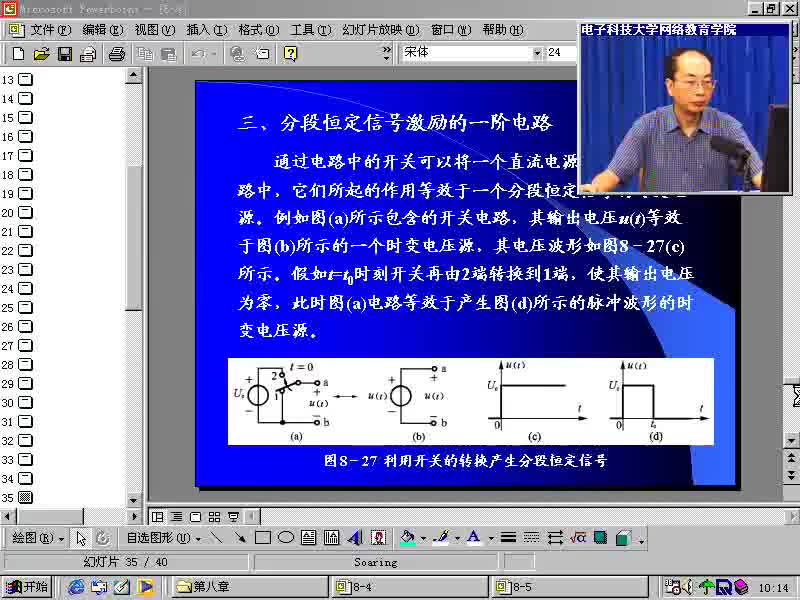Open the 插入 Insert menu
Viewport: 800px width, 600px height.
(207, 30)
